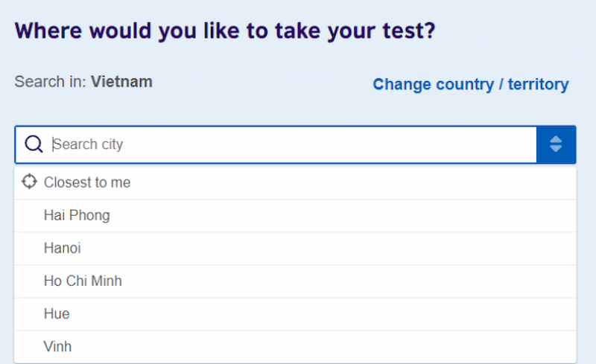Click the blinking text cursor in search box
The image size is (596, 364).
click(53, 144)
